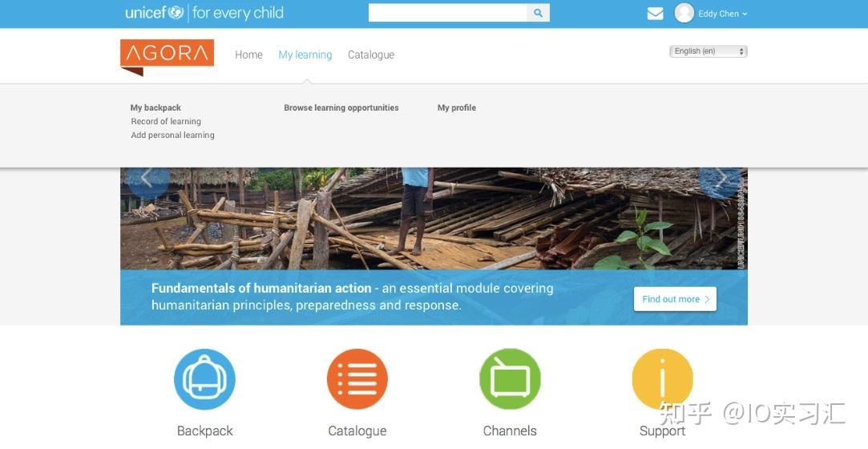Go to previous banner slide
Image resolution: width=868 pixels, height=449 pixels.
click(x=147, y=178)
